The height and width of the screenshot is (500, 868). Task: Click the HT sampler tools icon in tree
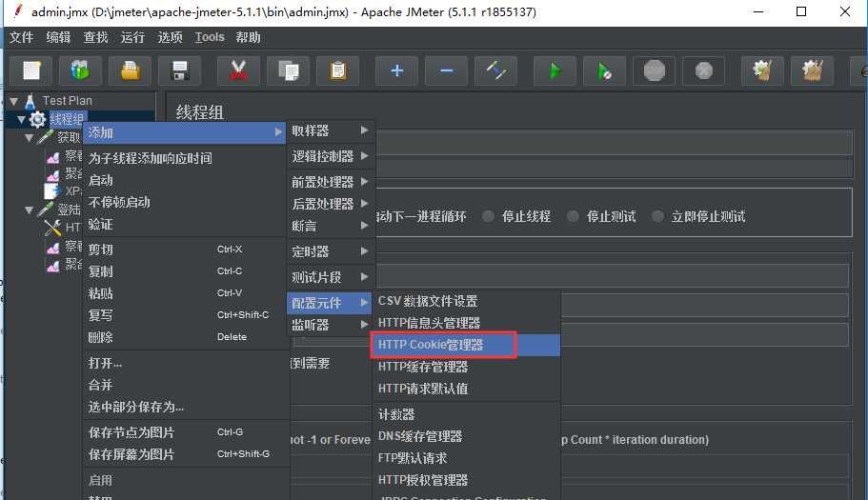[52, 228]
